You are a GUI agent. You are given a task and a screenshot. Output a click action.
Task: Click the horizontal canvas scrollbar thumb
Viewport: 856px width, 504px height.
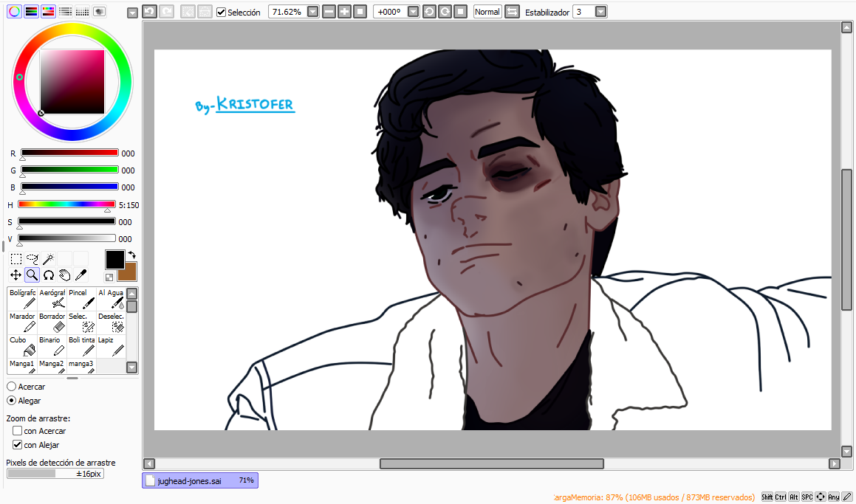pos(491,463)
